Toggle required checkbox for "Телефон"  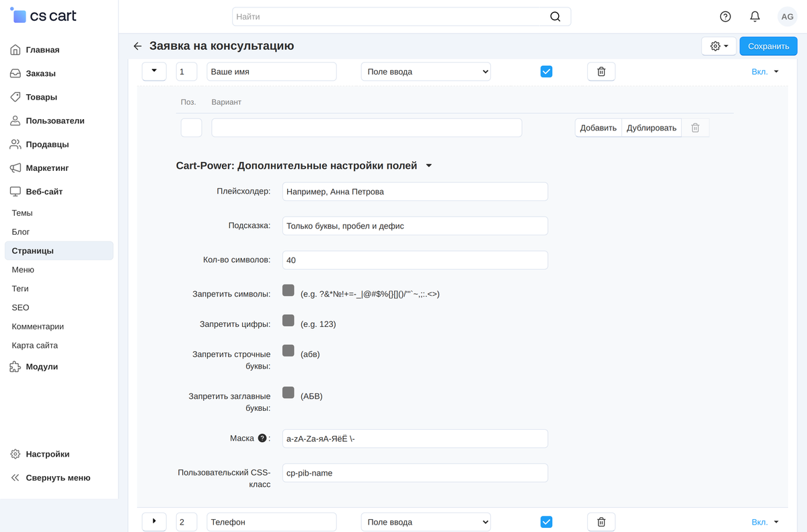click(x=546, y=522)
